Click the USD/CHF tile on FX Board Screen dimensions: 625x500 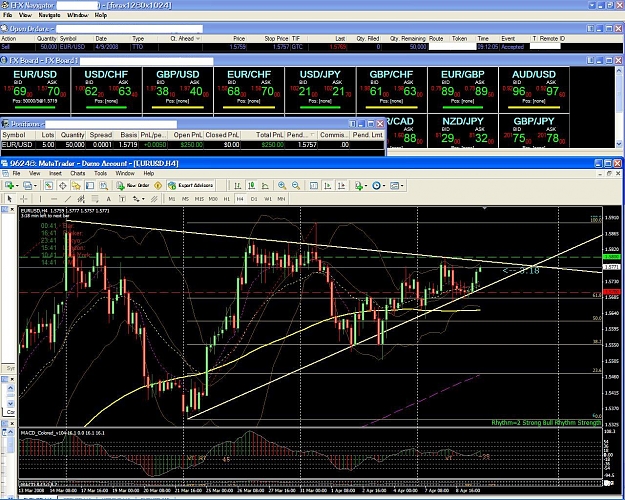[x=106, y=90]
